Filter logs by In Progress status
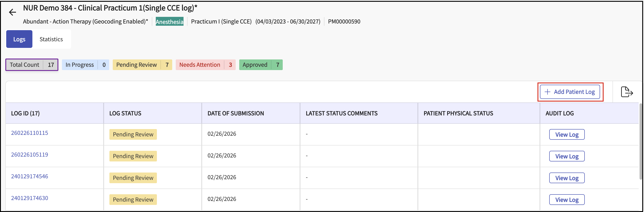644x212 pixels. point(85,65)
